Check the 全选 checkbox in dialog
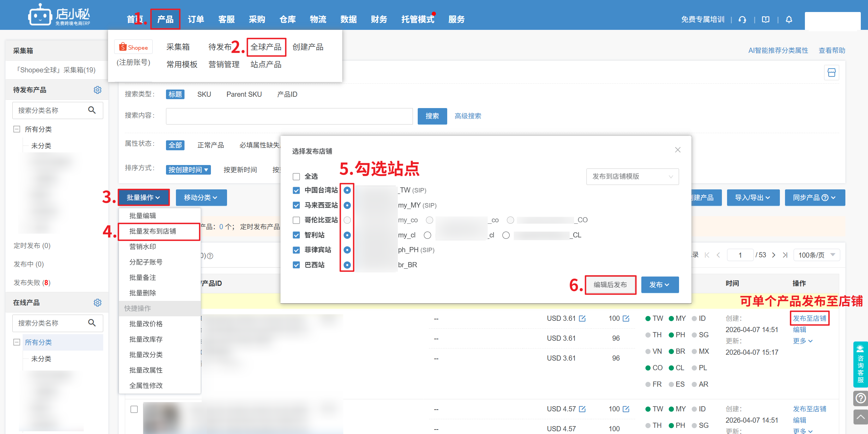This screenshot has height=434, width=868. pyautogui.click(x=296, y=177)
